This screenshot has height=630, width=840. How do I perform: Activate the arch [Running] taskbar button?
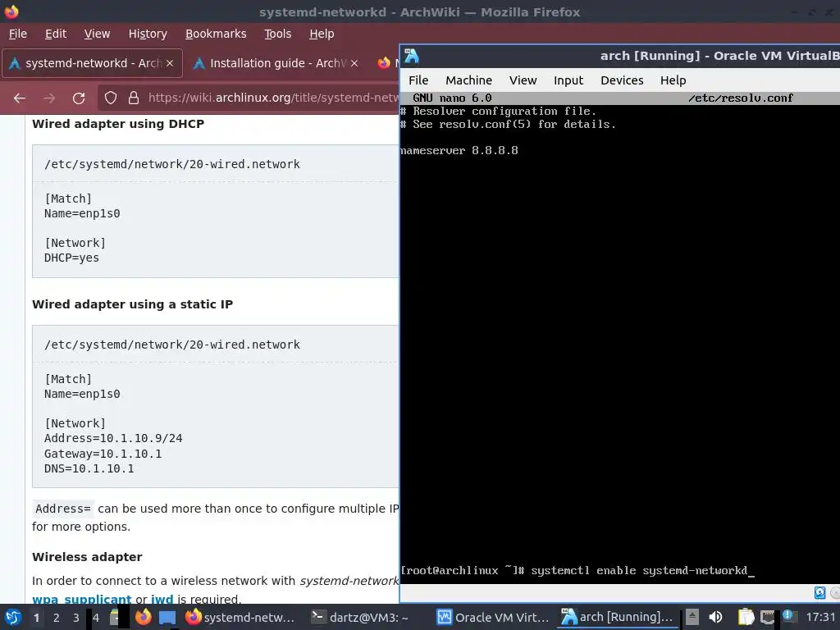[x=617, y=618]
